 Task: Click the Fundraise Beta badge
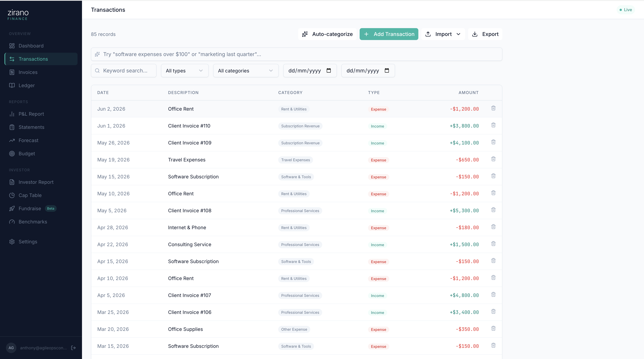[x=50, y=208]
